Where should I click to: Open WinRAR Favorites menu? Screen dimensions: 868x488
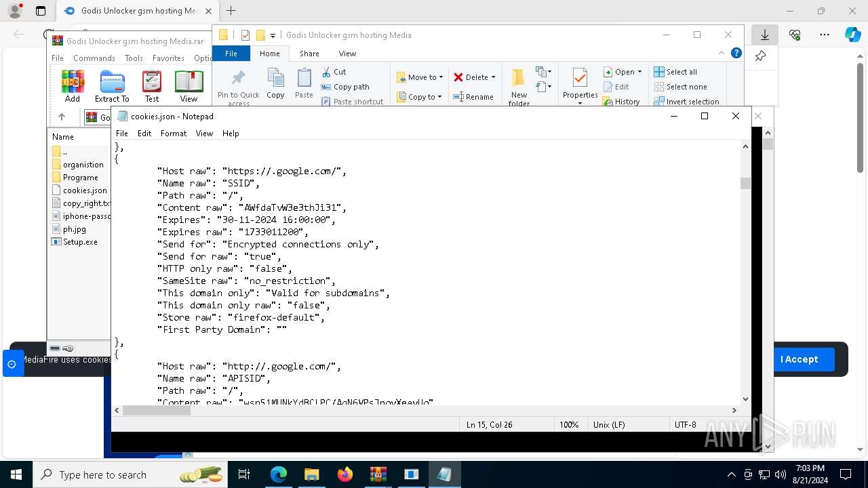coord(168,58)
